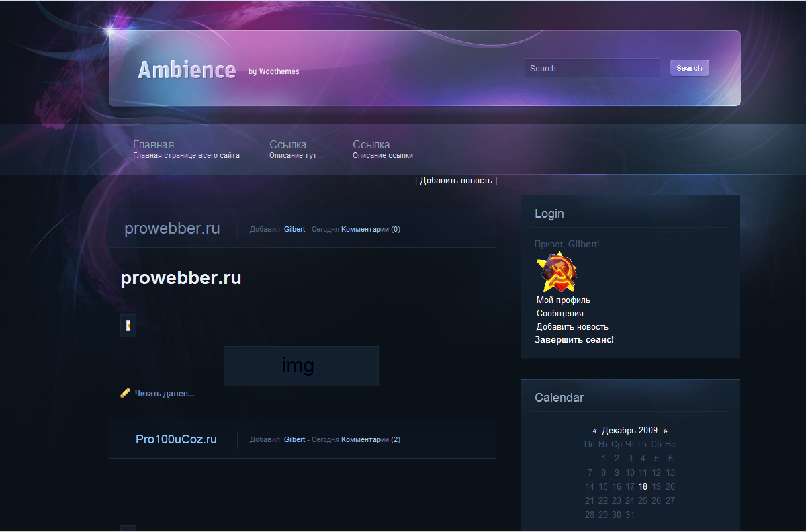Click day 23 in the calendar
The image size is (806, 532).
[x=617, y=501]
